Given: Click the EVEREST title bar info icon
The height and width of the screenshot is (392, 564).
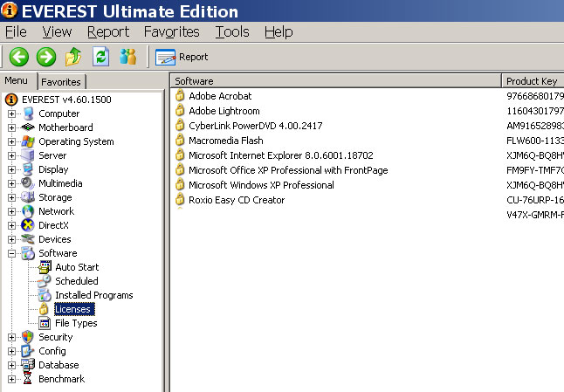Looking at the screenshot, I should click(x=10, y=10).
